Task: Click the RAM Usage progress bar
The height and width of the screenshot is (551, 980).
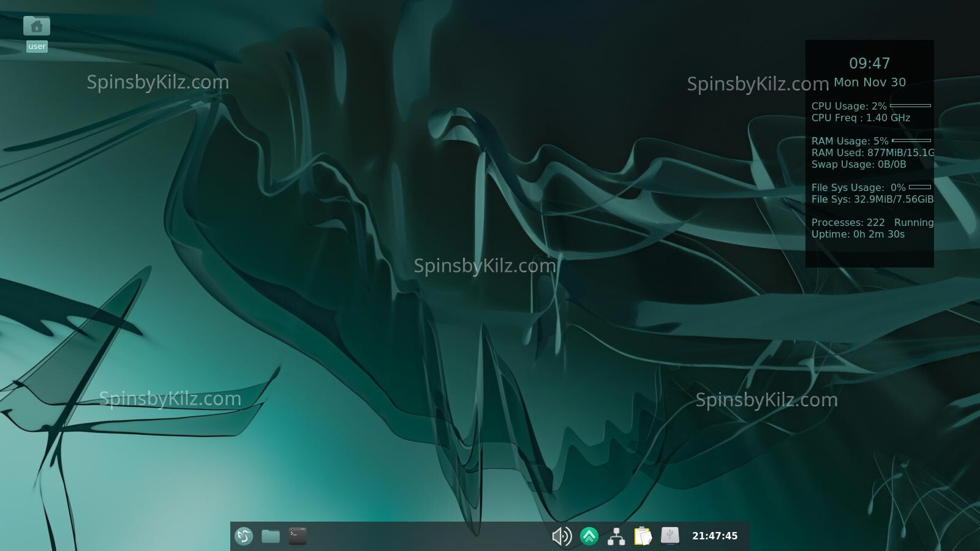Action: click(911, 141)
